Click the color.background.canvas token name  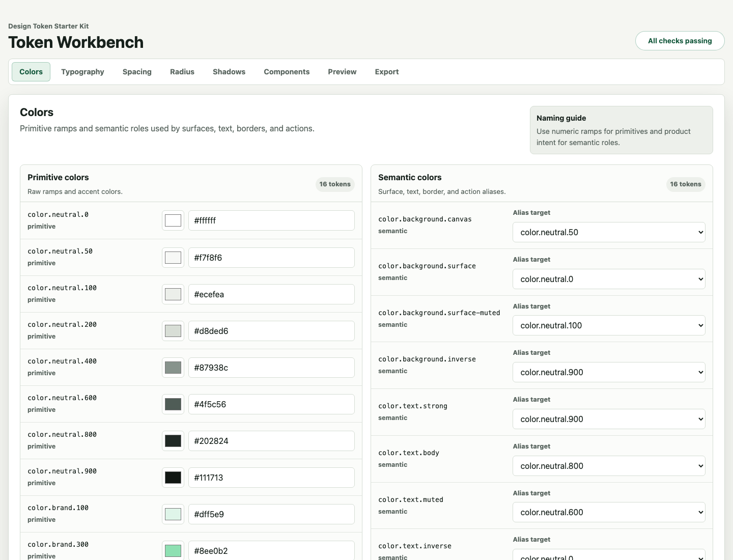pyautogui.click(x=425, y=219)
